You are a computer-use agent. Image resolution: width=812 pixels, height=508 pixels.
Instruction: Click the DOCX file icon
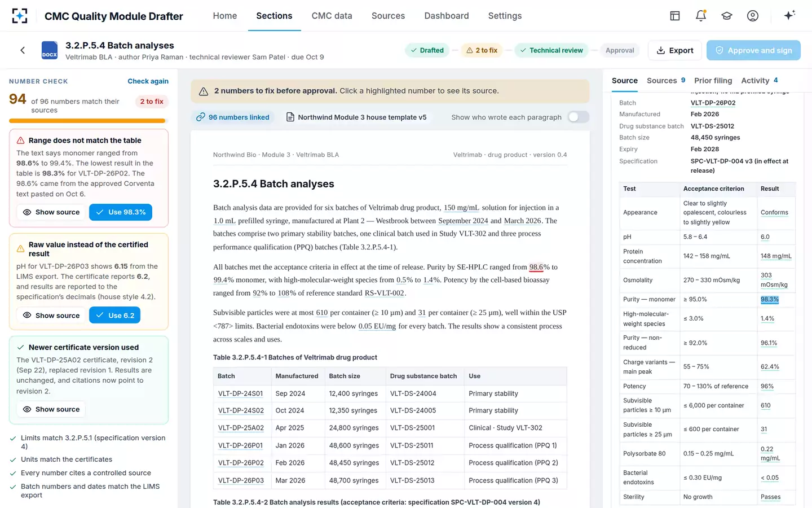[x=50, y=50]
